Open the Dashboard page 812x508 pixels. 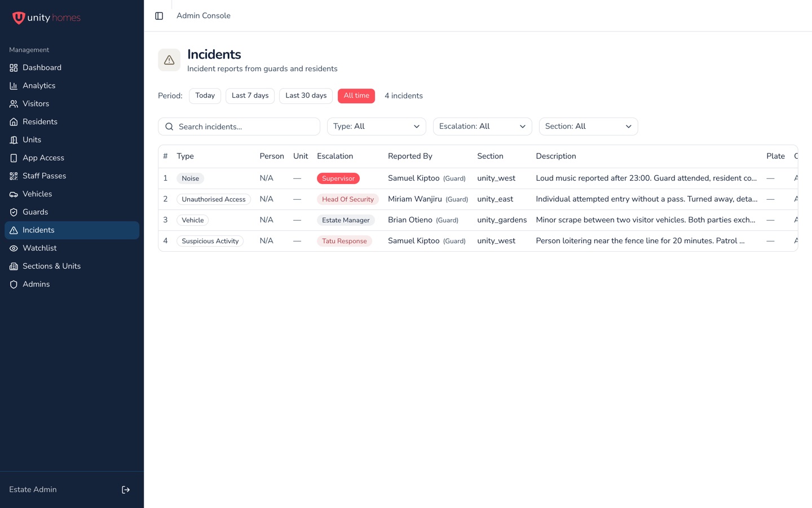[72, 68]
